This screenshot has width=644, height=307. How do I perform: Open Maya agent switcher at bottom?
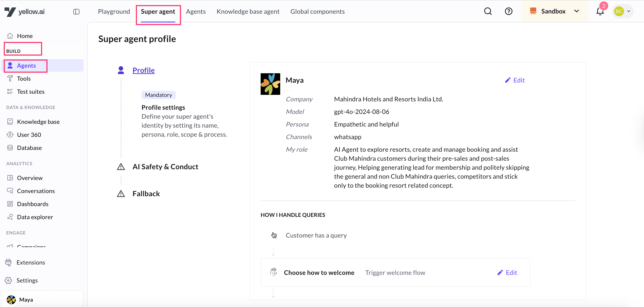tap(26, 300)
